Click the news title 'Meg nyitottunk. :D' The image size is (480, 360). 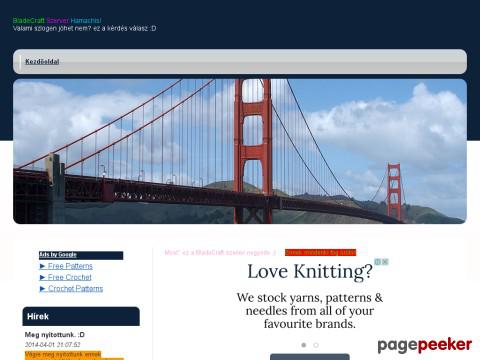click(x=55, y=335)
